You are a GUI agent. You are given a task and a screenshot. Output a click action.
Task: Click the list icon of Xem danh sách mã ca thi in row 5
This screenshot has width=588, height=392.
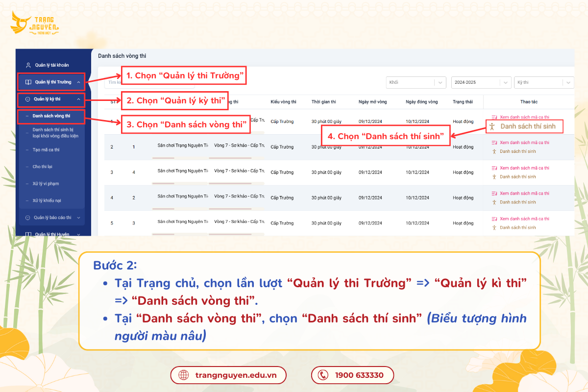(494, 219)
